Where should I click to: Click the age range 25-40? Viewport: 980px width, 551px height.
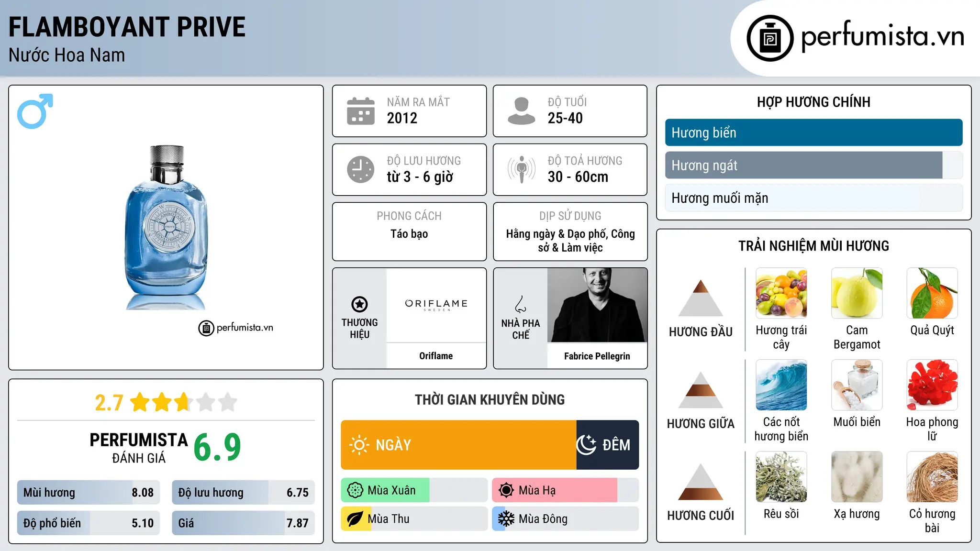565,118
